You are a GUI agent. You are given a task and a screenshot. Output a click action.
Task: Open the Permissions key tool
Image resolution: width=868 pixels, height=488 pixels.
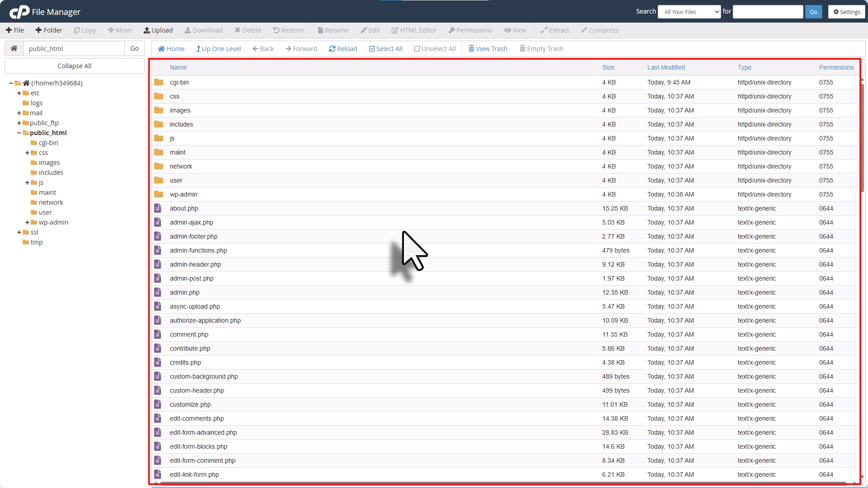(x=471, y=30)
